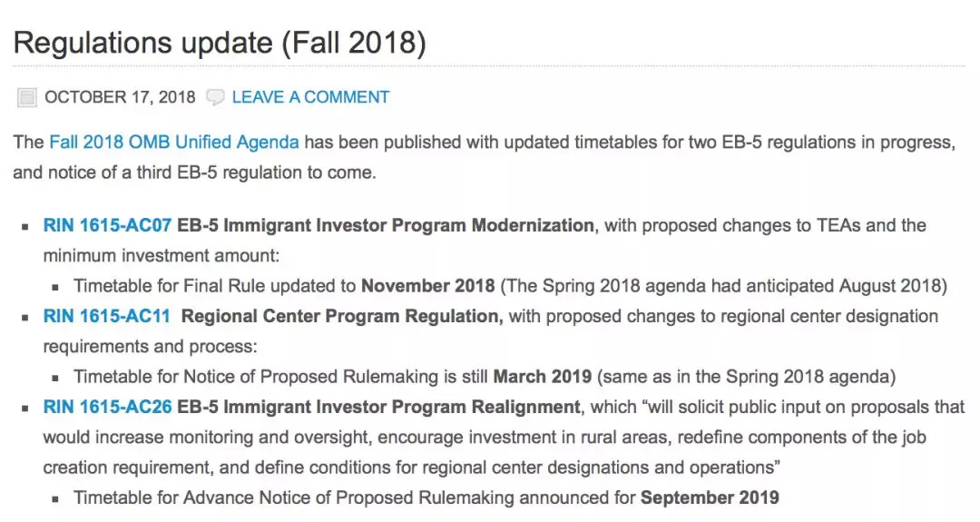Viewport: 980px width, 522px height.
Task: Follow the RIN 1615-AC26 link
Action: tap(107, 407)
